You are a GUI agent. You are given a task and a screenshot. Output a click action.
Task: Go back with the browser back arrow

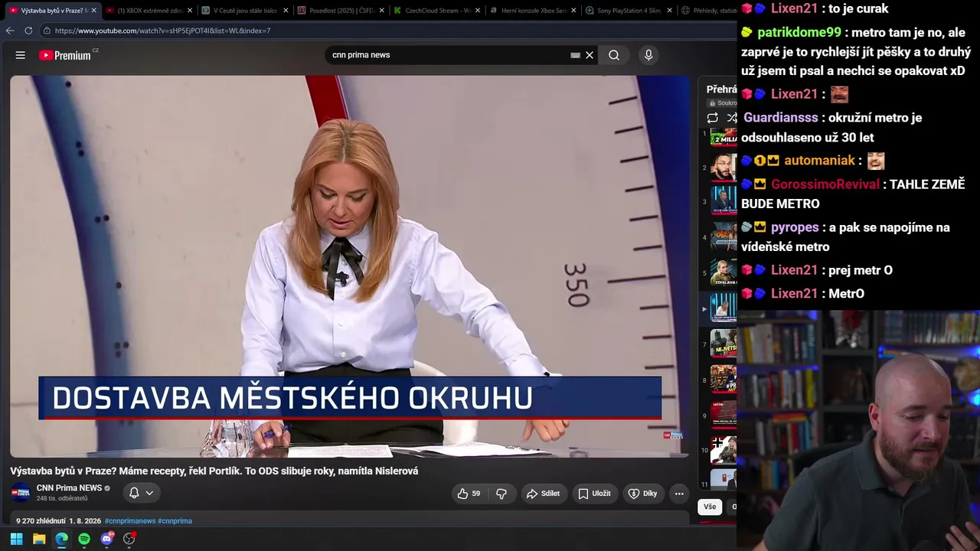coord(10,31)
